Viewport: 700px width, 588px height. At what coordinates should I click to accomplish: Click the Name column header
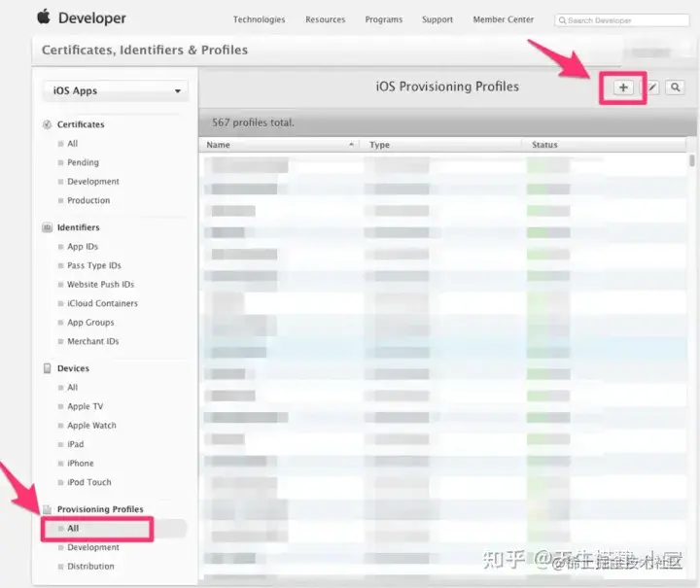click(x=219, y=145)
